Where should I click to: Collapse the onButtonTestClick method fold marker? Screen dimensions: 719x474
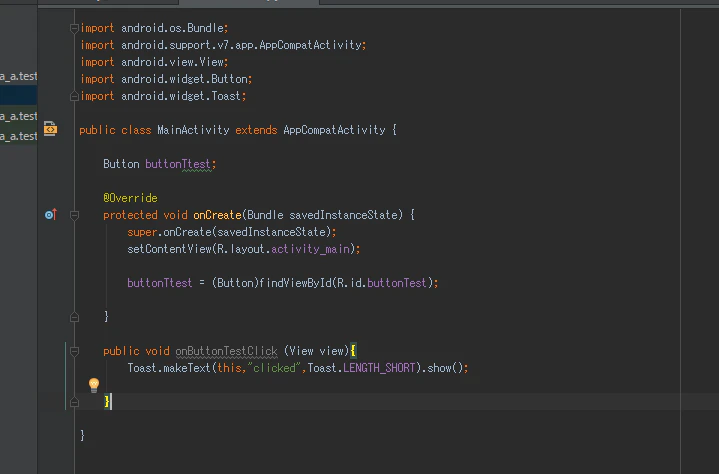(x=74, y=351)
